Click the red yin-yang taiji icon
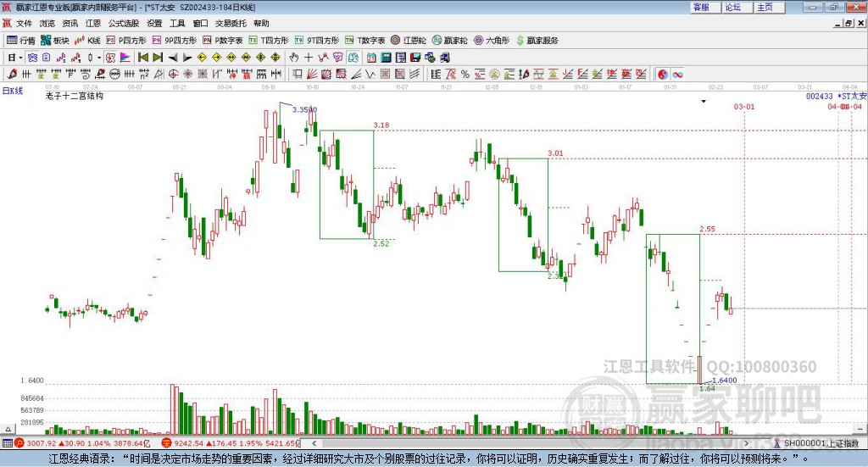The image size is (868, 467). tap(662, 74)
